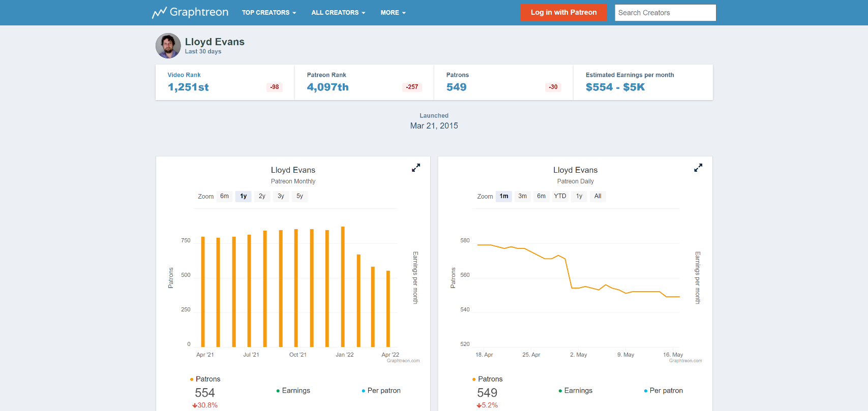Select 1y zoom on Patreon Daily chart
The image size is (868, 411).
pos(579,196)
